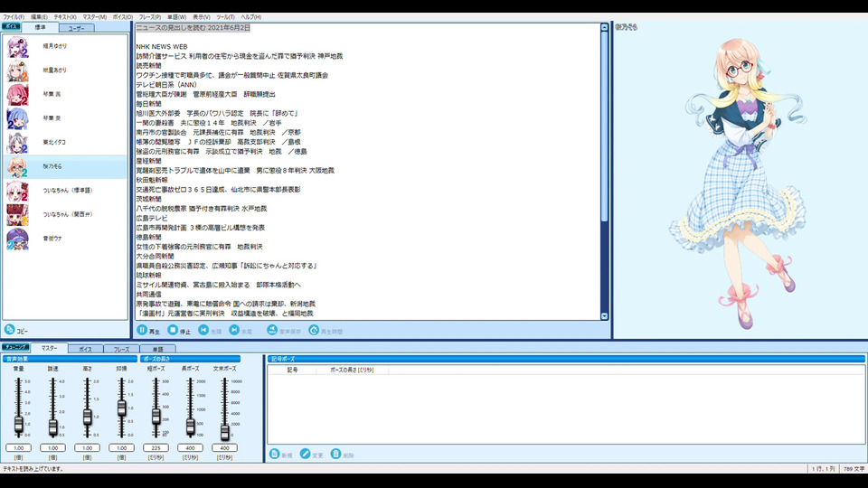868x488 pixels.
Task: Open the テキスト(X) menu
Action: 65,17
